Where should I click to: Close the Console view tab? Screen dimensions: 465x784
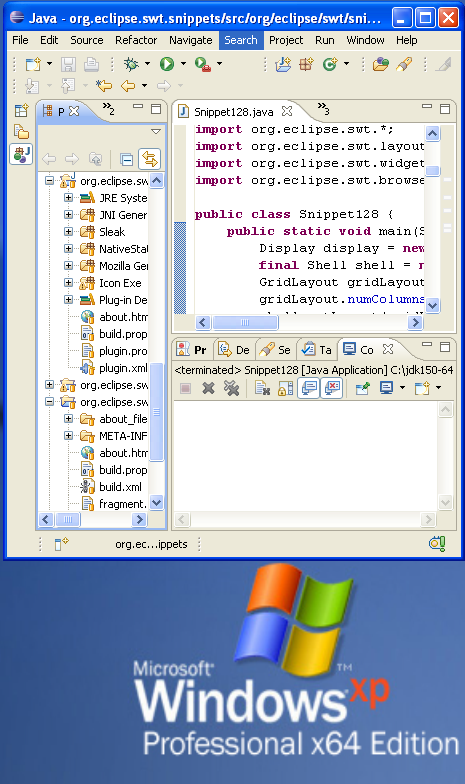[x=388, y=349]
